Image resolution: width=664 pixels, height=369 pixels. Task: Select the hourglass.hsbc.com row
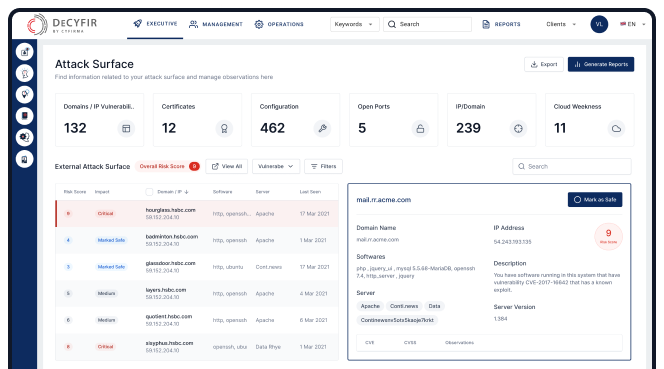197,214
